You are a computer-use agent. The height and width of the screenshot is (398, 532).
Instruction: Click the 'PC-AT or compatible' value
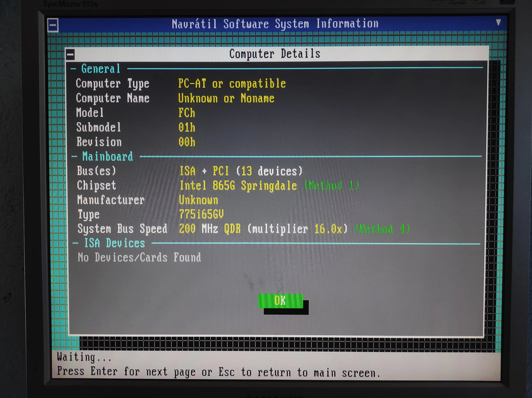click(232, 84)
